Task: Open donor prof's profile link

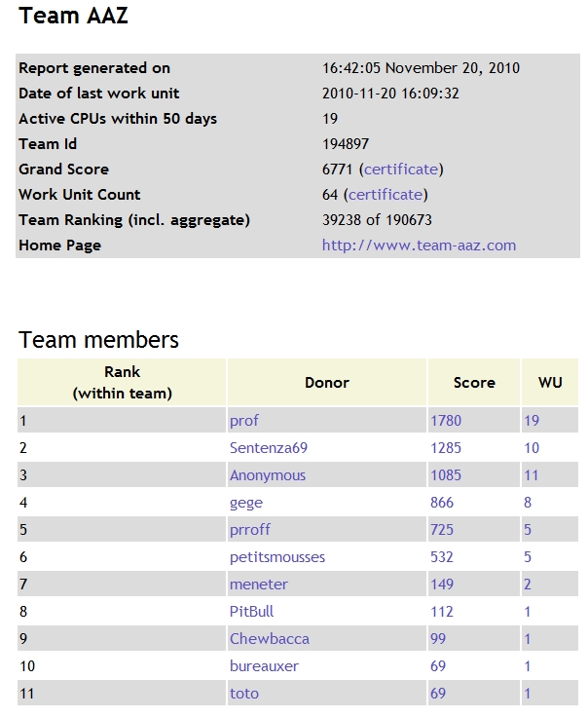Action: pyautogui.click(x=243, y=421)
